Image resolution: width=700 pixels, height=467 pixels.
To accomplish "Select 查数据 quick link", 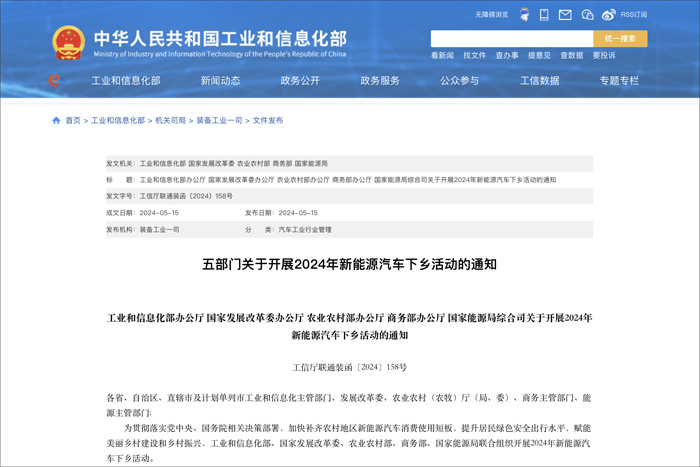I will point(572,55).
